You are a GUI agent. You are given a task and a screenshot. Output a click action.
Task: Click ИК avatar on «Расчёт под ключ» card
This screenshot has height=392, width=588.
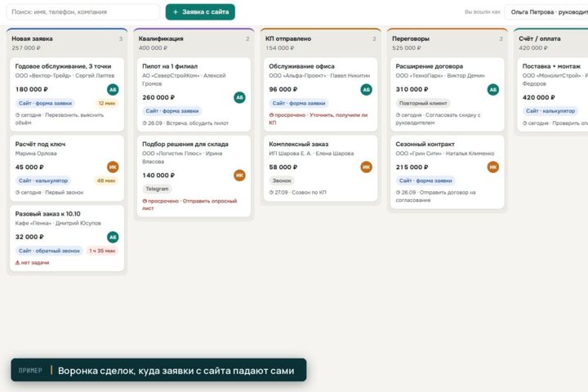tap(113, 167)
